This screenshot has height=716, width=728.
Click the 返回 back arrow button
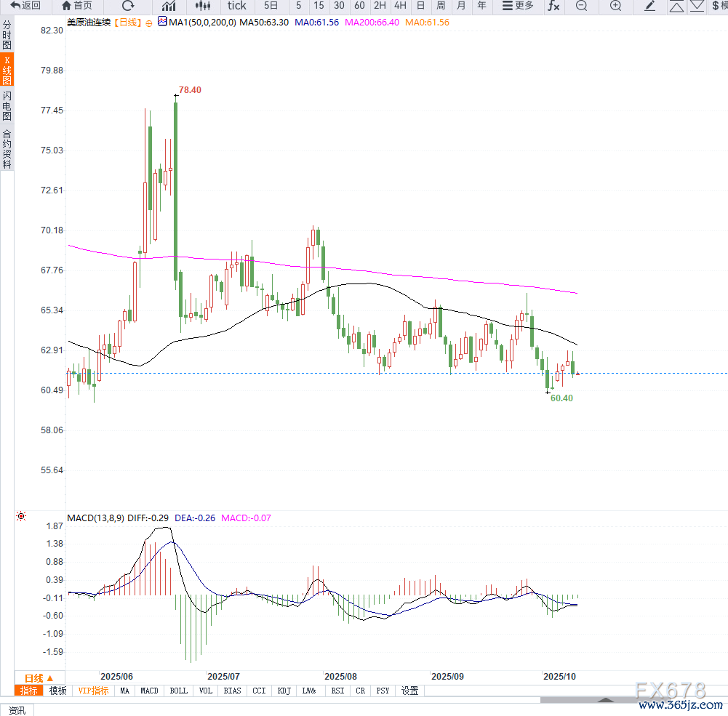coord(25,6)
